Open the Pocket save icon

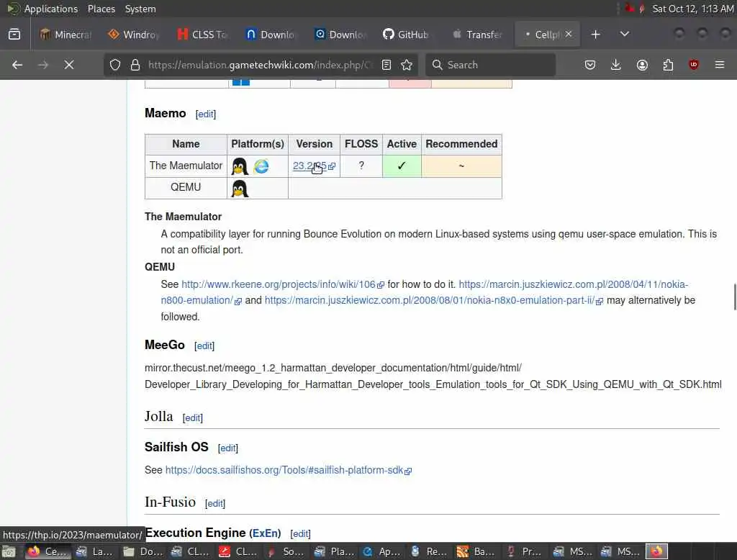pyautogui.click(x=590, y=65)
